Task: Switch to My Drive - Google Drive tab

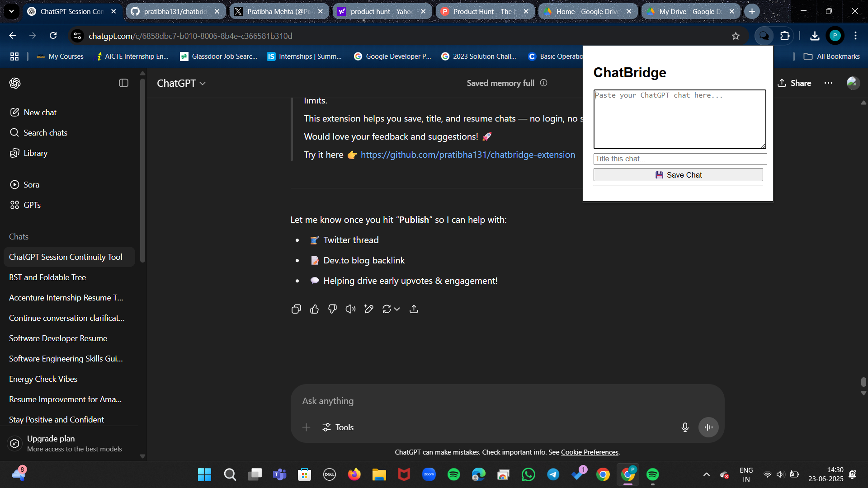Action: click(691, 11)
